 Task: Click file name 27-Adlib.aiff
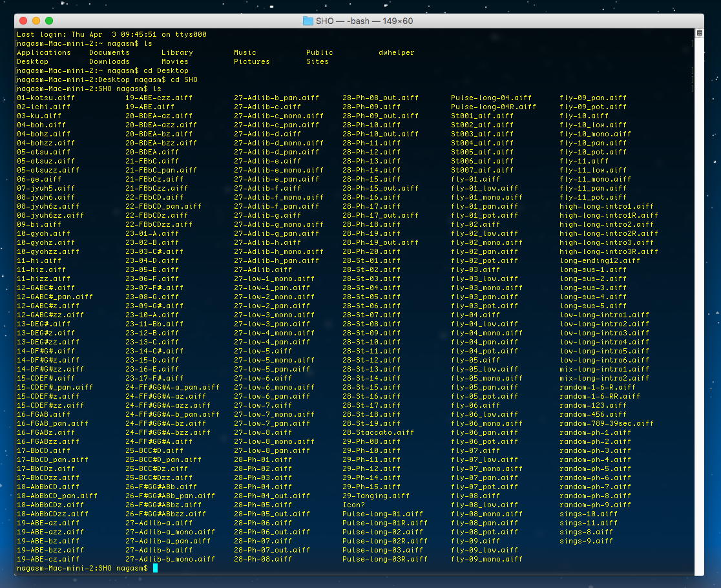coord(263,269)
